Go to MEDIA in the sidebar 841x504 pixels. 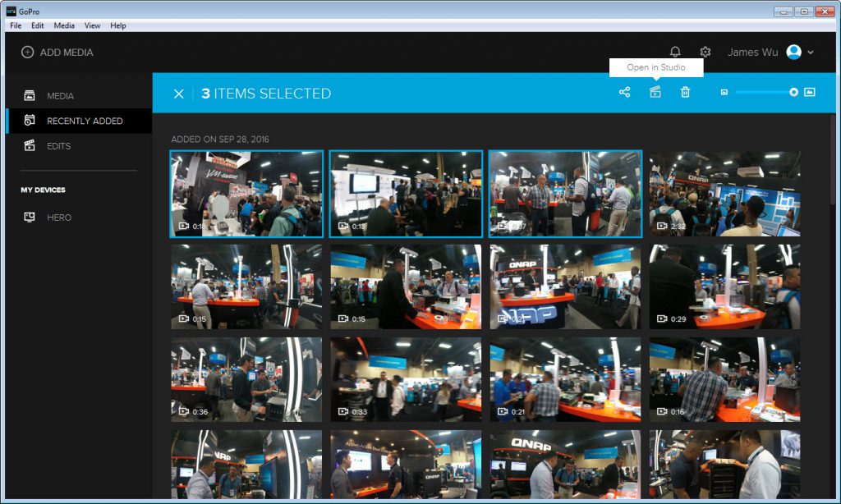60,96
